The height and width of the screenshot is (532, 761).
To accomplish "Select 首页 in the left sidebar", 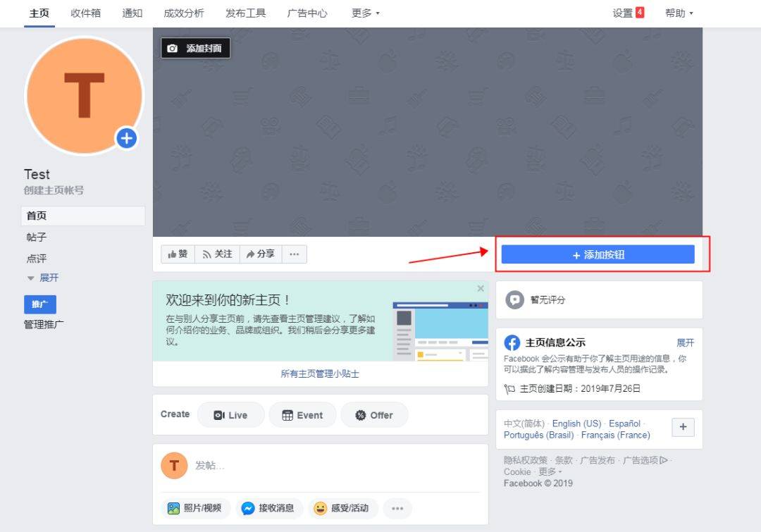I will [x=83, y=216].
